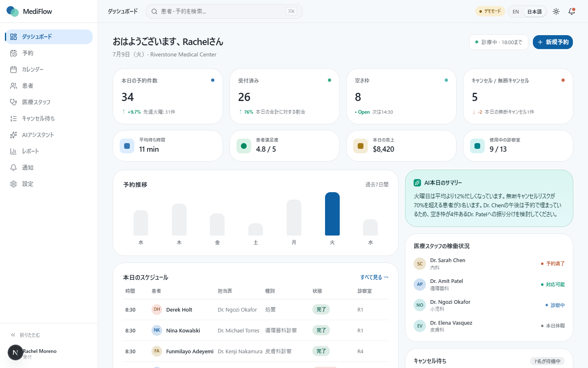The width and height of the screenshot is (588, 368).
Task: Open キャンセル待ち sidebar item
Action: (49, 119)
